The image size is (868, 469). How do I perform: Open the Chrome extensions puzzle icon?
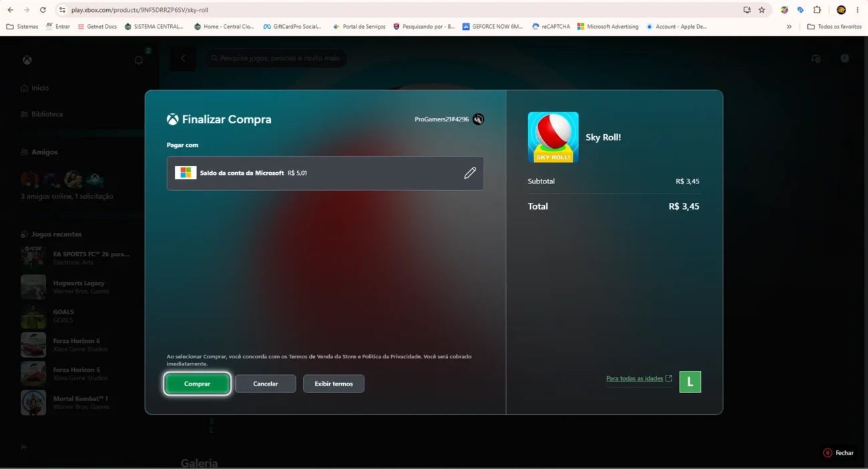[817, 10]
